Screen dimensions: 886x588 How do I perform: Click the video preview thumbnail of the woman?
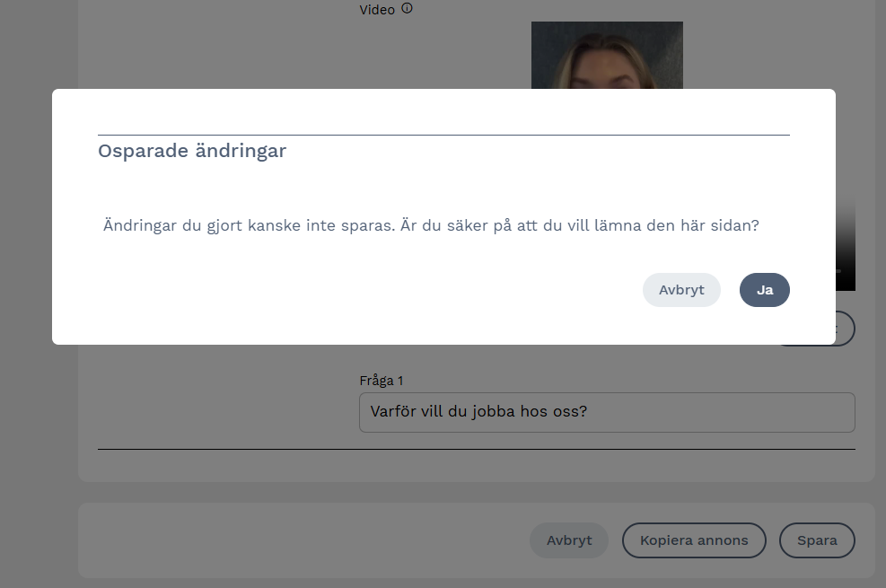pos(607,56)
